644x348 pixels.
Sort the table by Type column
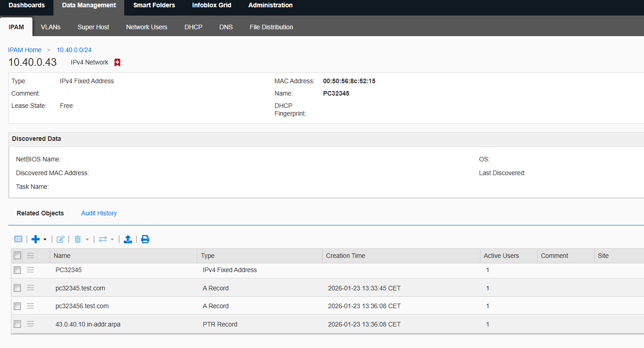pyautogui.click(x=260, y=256)
